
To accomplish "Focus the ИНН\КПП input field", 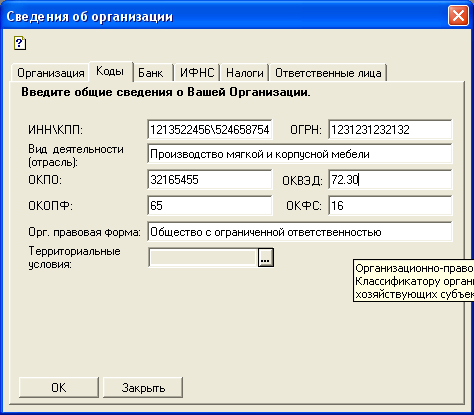I will point(210,129).
